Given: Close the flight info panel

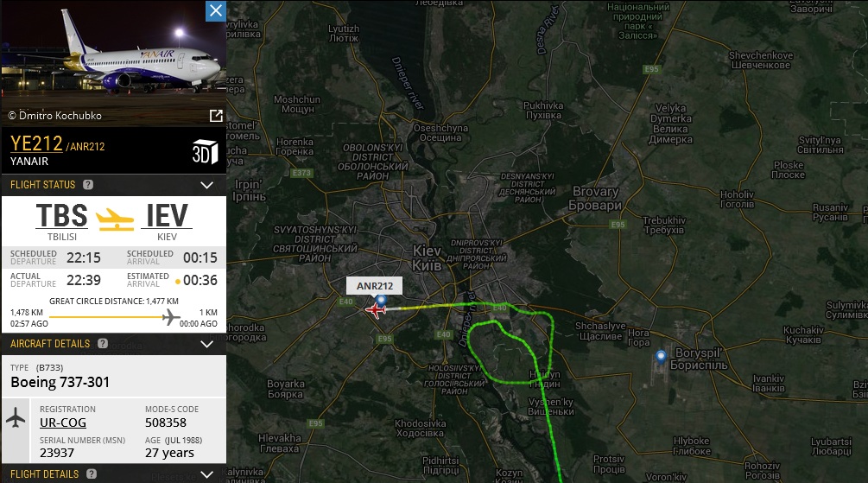Looking at the screenshot, I should click(216, 10).
